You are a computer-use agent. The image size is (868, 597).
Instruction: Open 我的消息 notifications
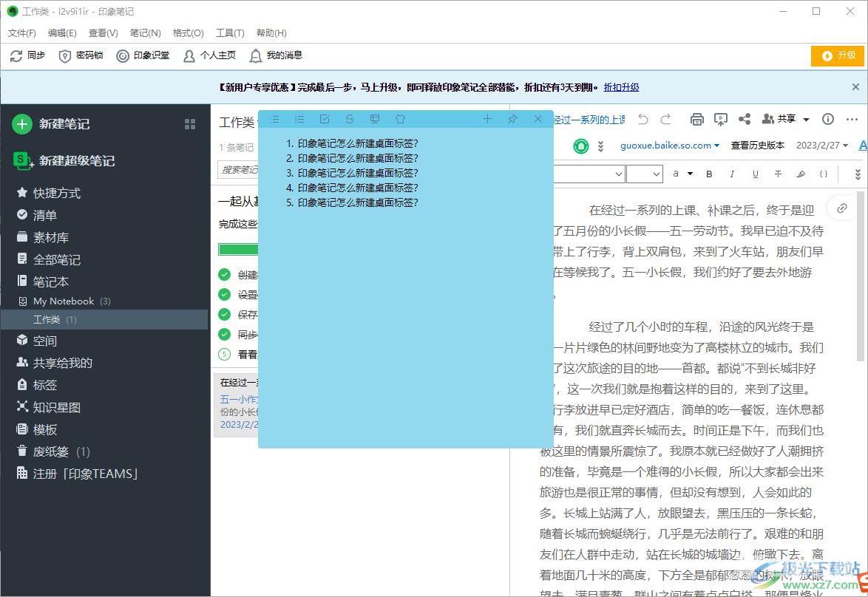276,55
